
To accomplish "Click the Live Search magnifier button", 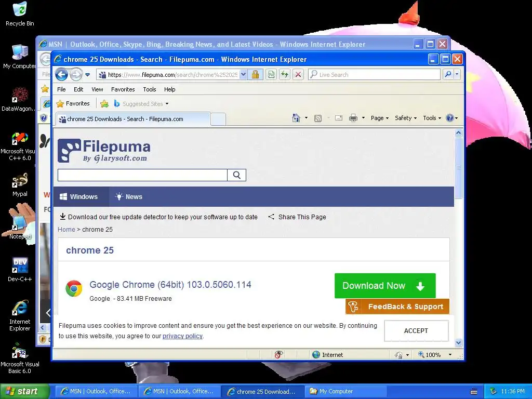I will [x=448, y=74].
